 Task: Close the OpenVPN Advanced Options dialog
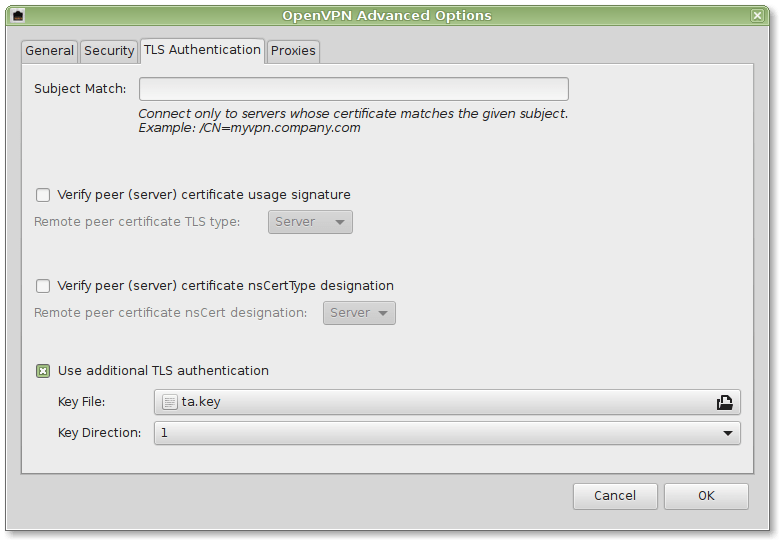(758, 15)
